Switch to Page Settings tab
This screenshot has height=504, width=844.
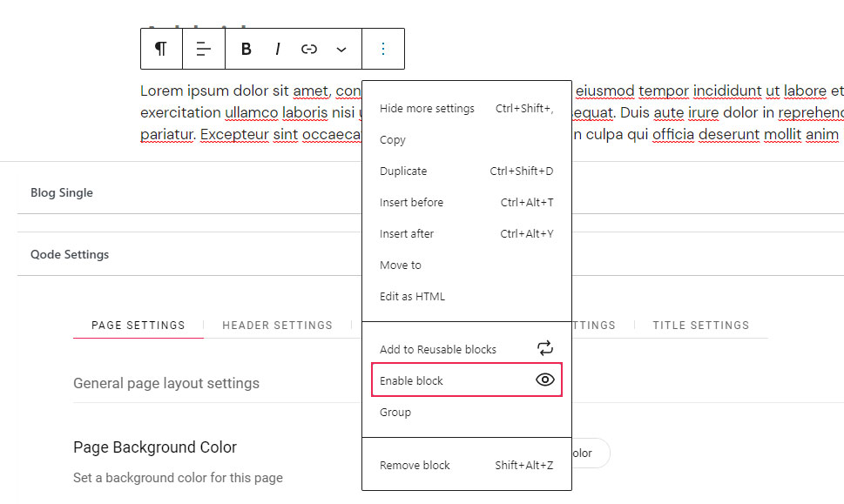138,326
